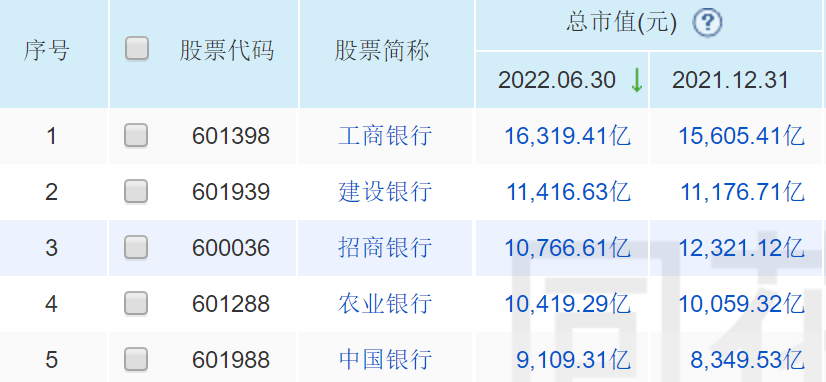The image size is (826, 382).
Task: Check the box for stock 601398
Action: 136,135
